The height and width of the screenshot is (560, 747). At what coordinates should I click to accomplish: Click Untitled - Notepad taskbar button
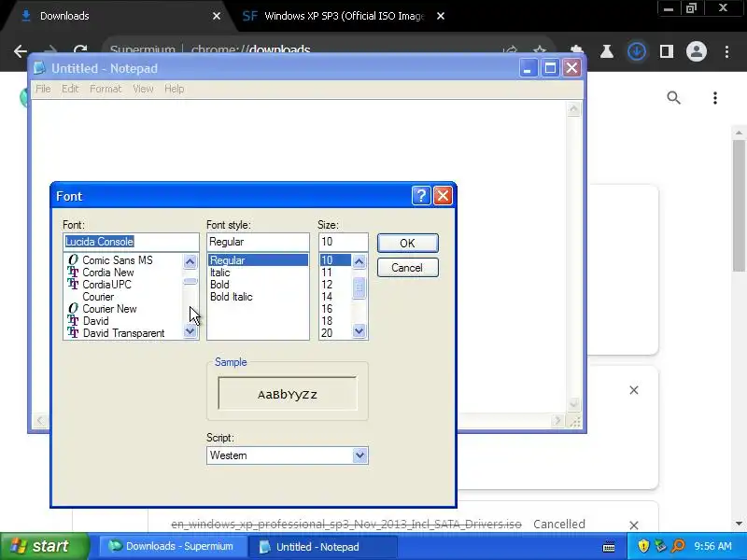click(322, 546)
